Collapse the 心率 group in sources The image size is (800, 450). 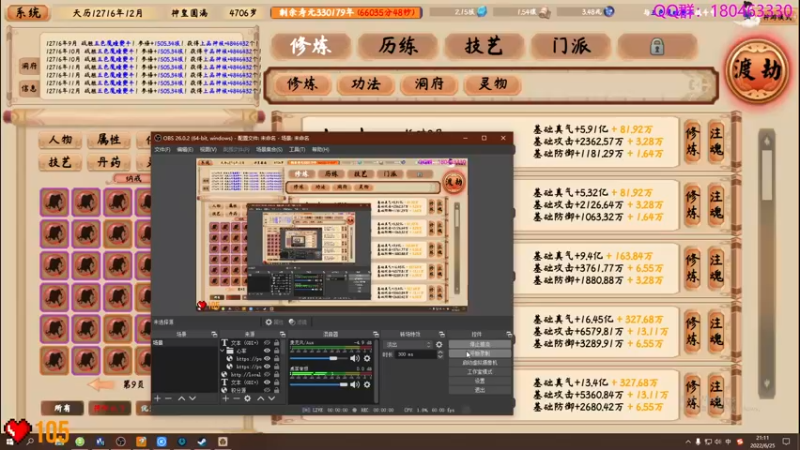(222, 351)
